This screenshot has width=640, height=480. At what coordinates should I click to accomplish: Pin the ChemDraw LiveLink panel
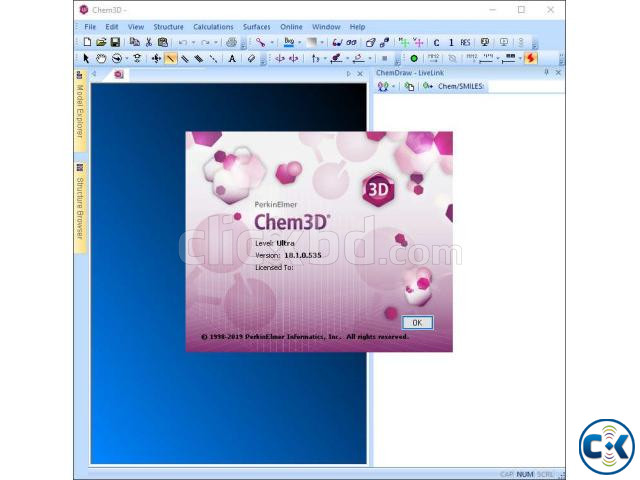(547, 73)
